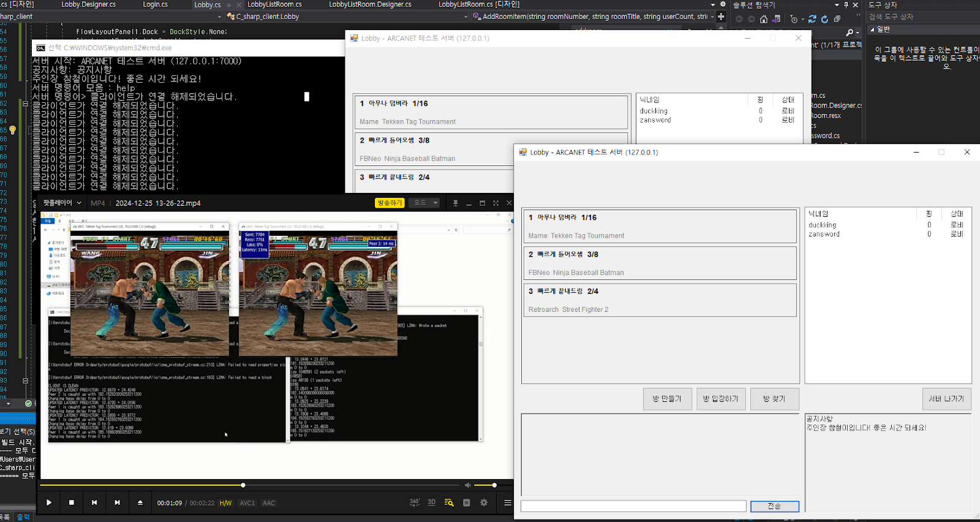The image size is (980, 522).
Task: Stop playback in PotPlayer
Action: point(72,502)
